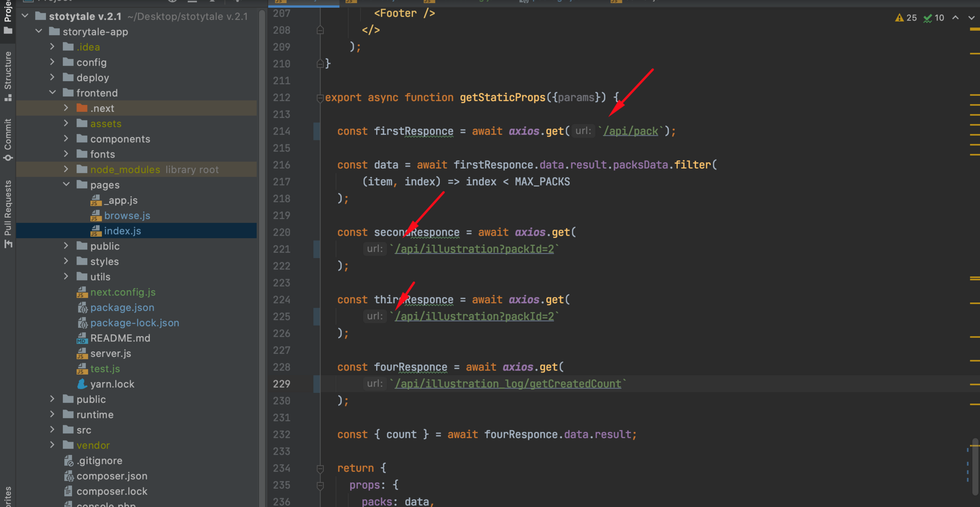Click the editor vertical scrollbar thumb
The height and width of the screenshot is (507, 980).
pyautogui.click(x=975, y=467)
